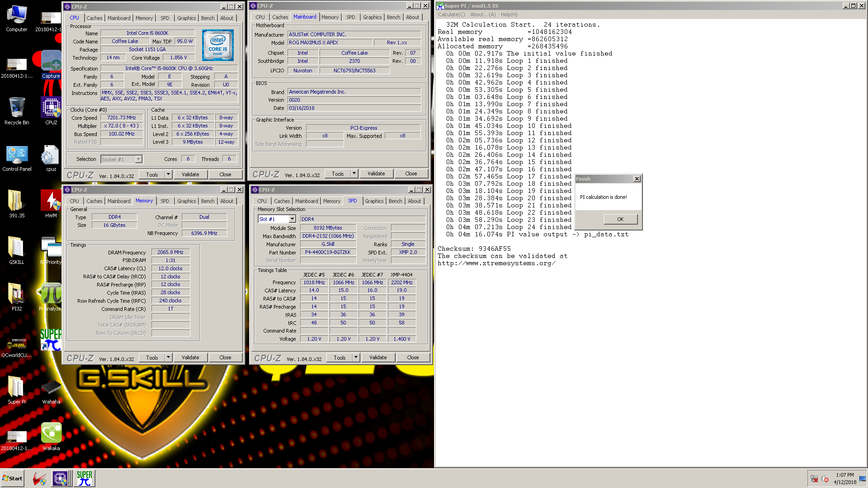Viewport: 868px width, 488px height.
Task: Click the clock showing 1:07 PM
Action: [844, 475]
